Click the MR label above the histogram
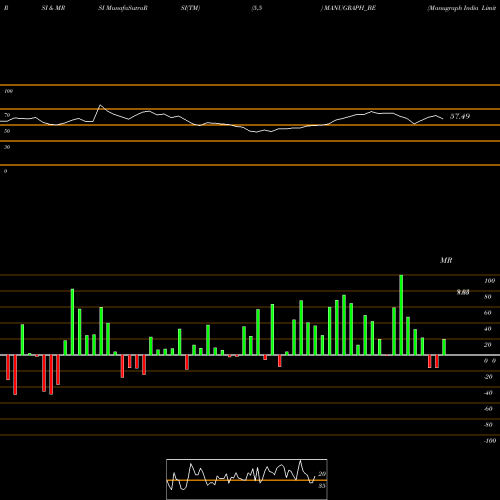The image size is (500, 500). tap(446, 260)
